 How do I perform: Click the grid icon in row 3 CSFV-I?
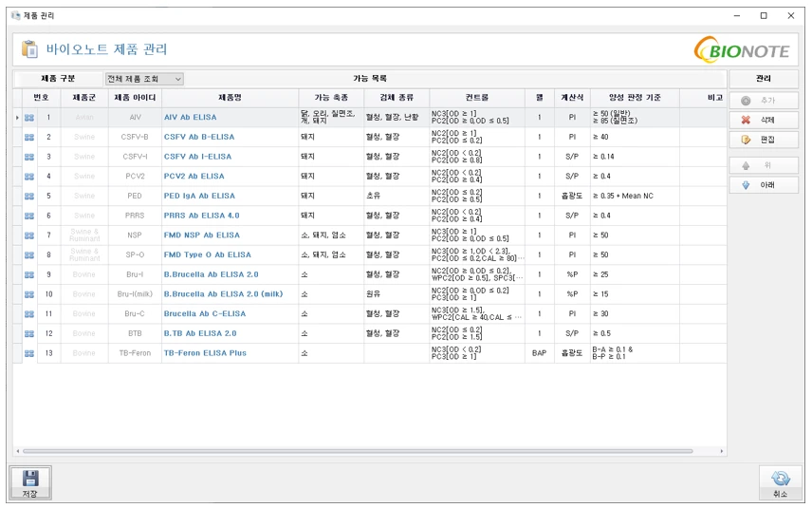(x=29, y=157)
